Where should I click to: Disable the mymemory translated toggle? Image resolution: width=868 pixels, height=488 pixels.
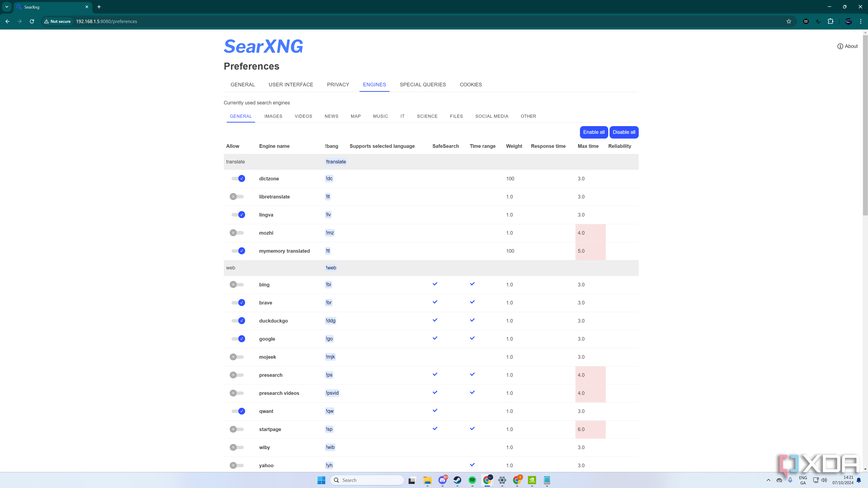click(238, 251)
